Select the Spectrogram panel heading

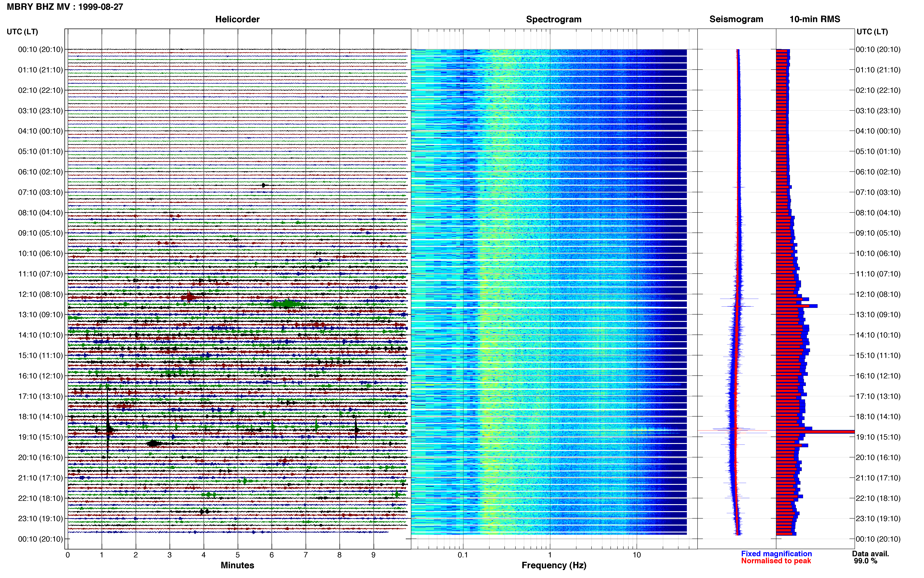point(554,19)
